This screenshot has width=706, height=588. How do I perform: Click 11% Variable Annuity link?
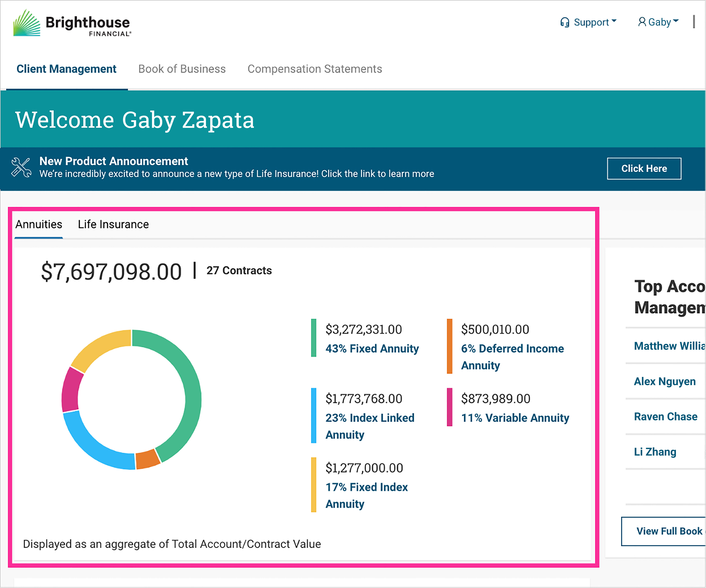(515, 418)
